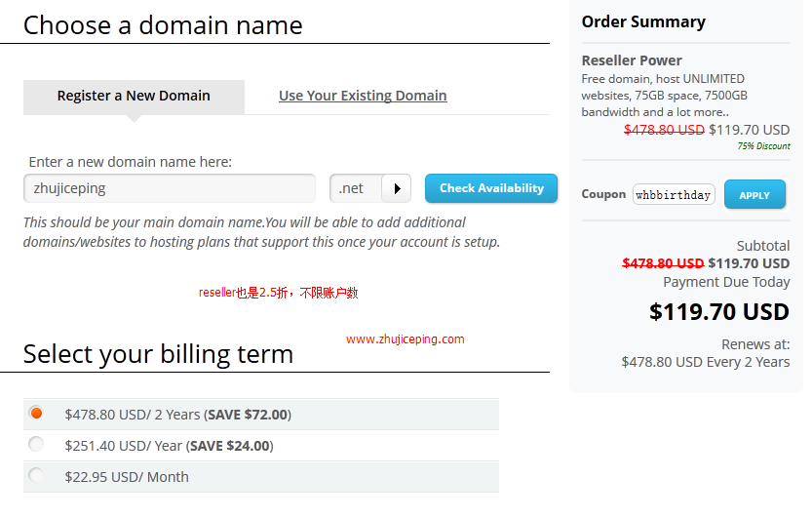Select the 2 Years billing radio button
This screenshot has width=812, height=518.
[x=36, y=413]
